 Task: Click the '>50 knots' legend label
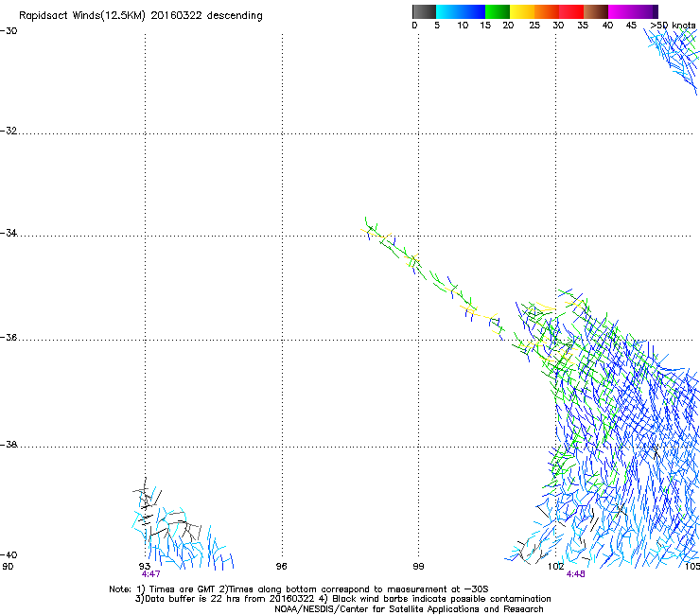pos(673,26)
